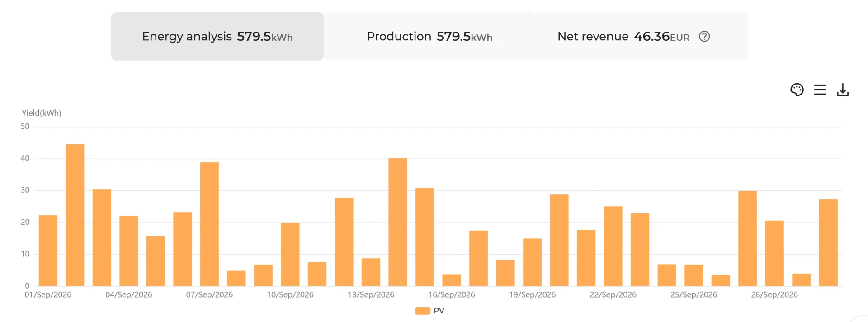Click the '30' value on the yield axis
Screen dimensions: 868x322
click(x=25, y=190)
